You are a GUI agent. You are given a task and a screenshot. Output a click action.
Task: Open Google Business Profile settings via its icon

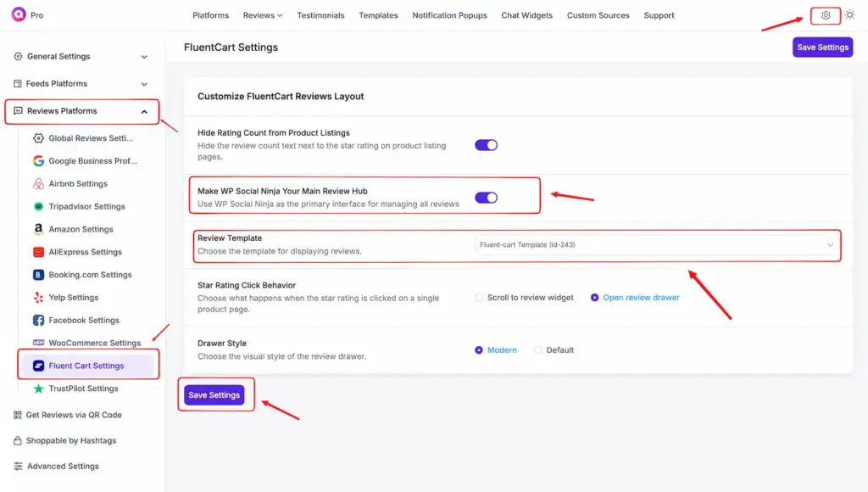click(x=38, y=160)
